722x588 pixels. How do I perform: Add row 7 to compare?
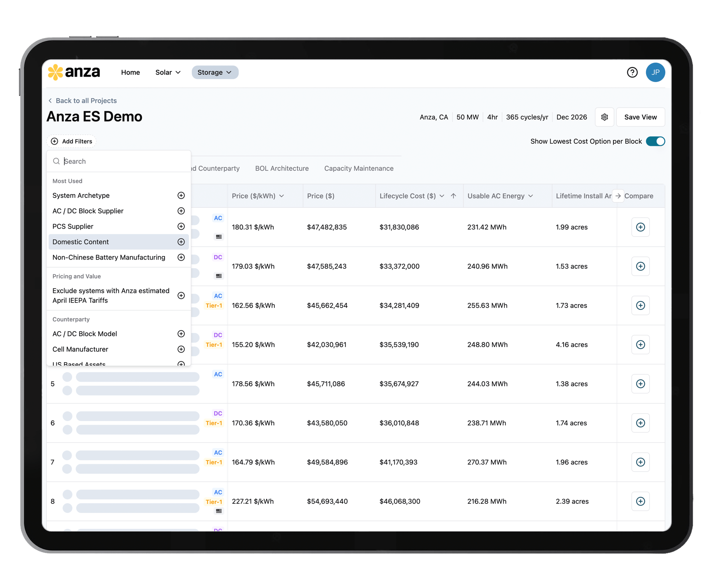pyautogui.click(x=640, y=462)
